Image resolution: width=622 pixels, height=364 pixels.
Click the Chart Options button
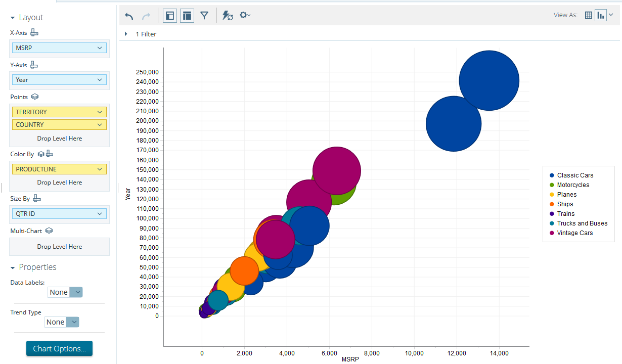point(59,349)
